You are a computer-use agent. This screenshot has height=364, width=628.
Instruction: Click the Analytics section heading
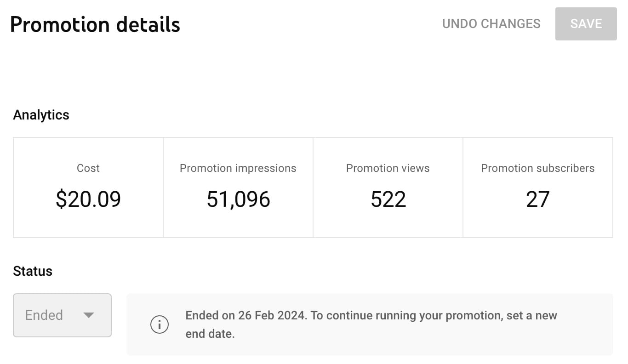tap(41, 114)
